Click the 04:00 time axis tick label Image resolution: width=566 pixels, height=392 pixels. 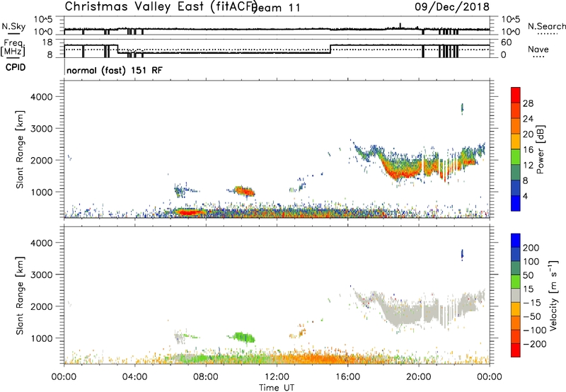pyautogui.click(x=135, y=377)
